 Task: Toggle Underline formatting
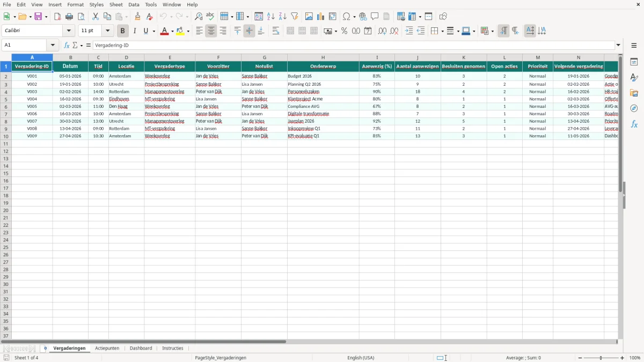[x=146, y=31]
